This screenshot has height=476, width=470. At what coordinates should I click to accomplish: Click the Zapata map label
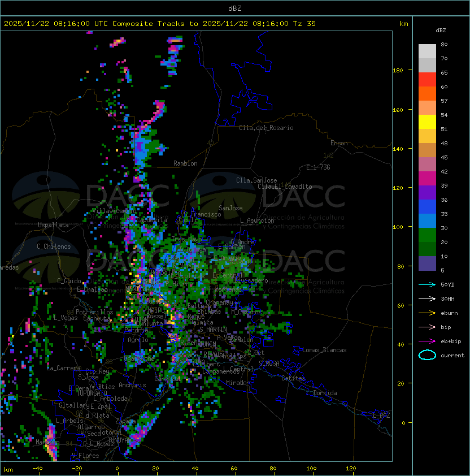[125, 421]
